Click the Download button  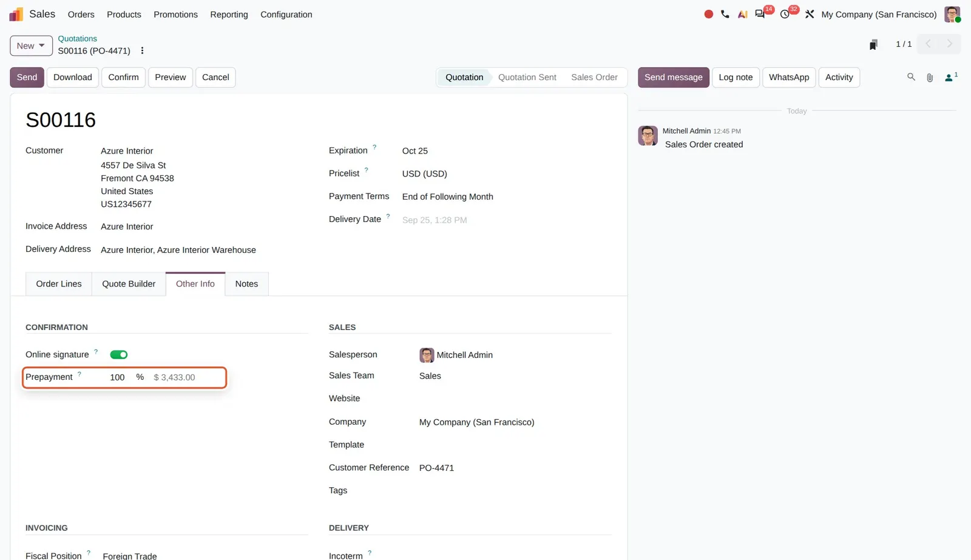pos(73,78)
